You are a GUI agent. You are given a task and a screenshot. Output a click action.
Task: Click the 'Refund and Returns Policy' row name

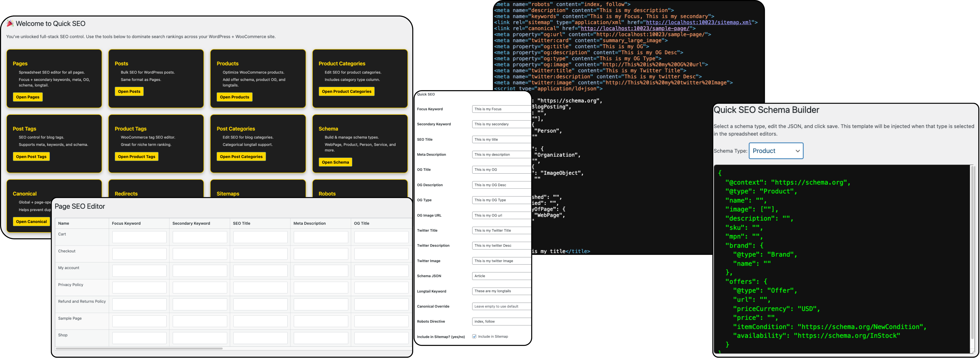[82, 301]
